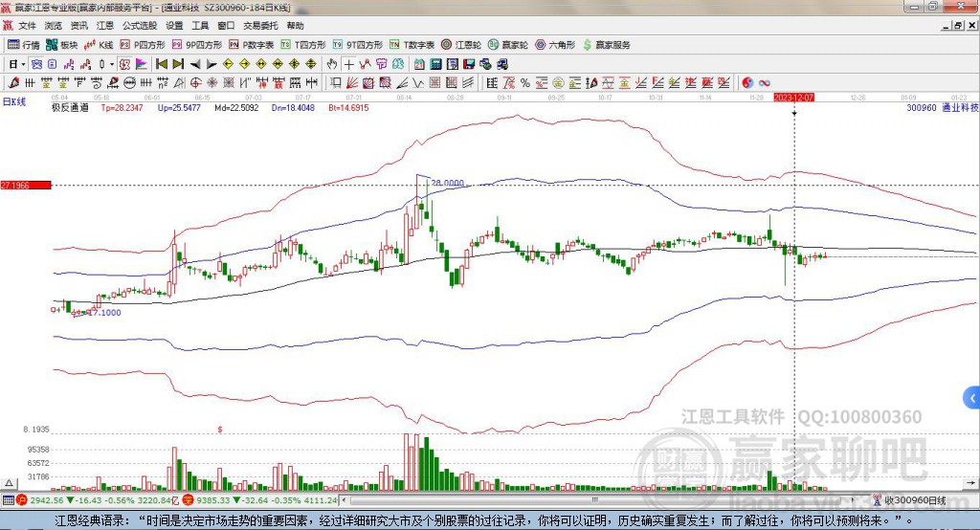Screen dimensions: 980x530
Task: Click the 收300960日线 status entry
Action: pyautogui.click(x=910, y=500)
